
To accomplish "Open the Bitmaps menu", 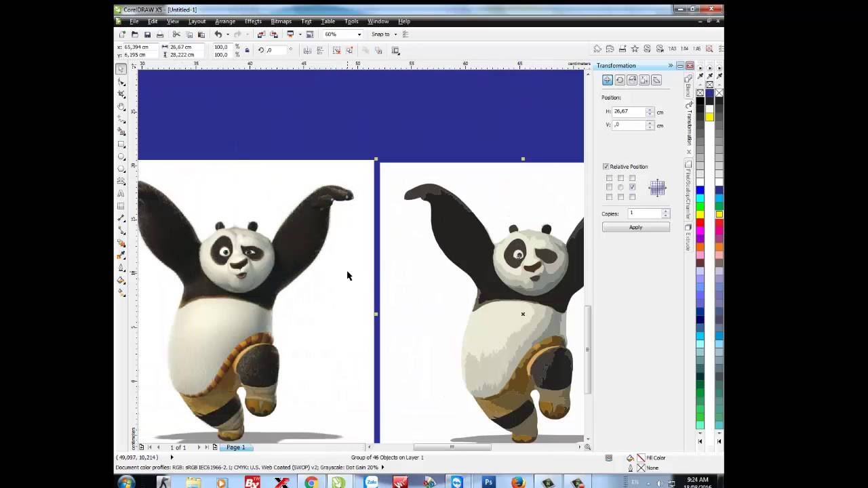I will click(281, 22).
